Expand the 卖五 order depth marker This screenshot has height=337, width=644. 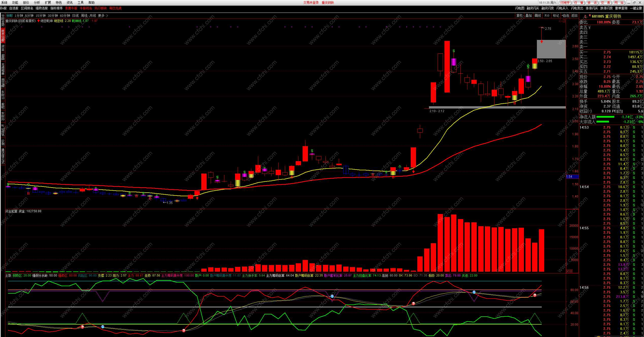[x=589, y=27]
